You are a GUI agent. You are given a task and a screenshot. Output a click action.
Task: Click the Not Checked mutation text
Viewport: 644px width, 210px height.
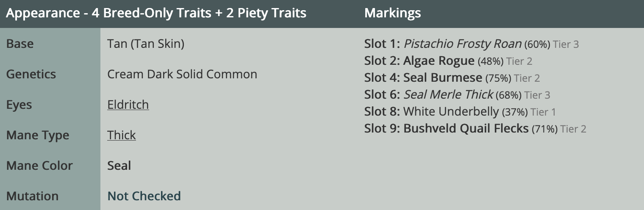(144, 196)
